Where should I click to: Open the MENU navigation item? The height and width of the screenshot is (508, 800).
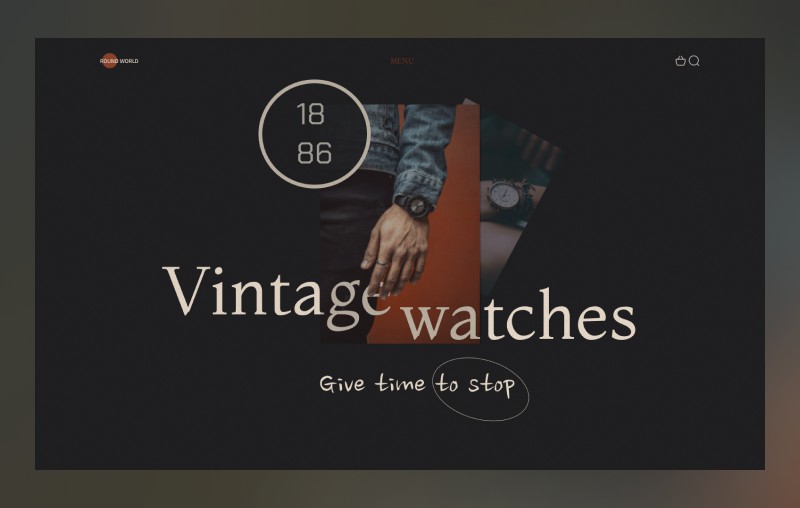coord(402,61)
